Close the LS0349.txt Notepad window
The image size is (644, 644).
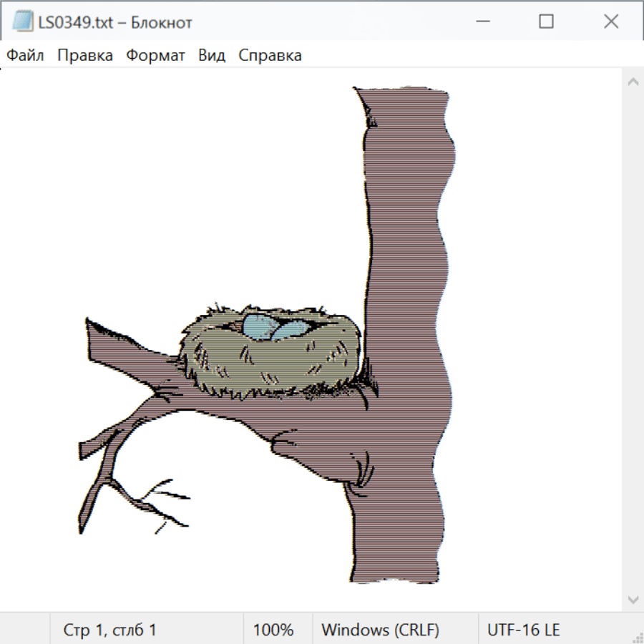(610, 22)
